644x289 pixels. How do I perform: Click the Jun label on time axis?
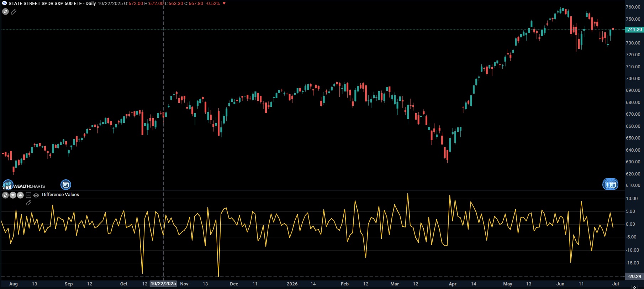point(560,284)
